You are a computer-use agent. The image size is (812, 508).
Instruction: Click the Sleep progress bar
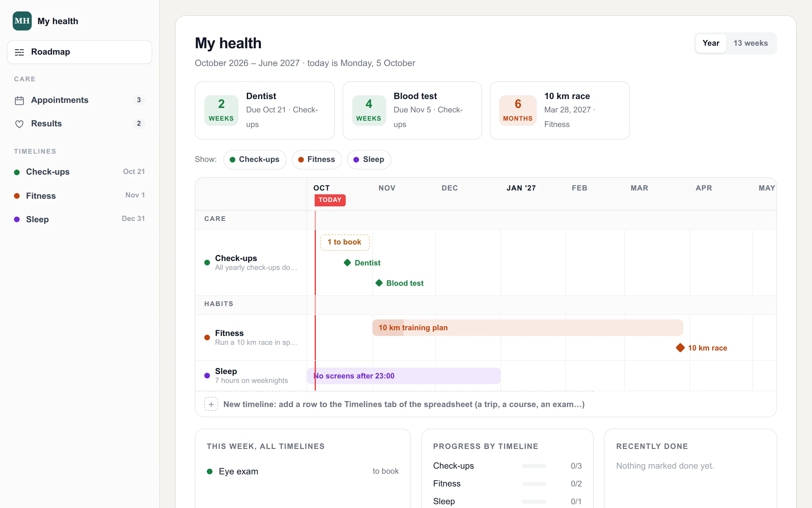pyautogui.click(x=534, y=502)
